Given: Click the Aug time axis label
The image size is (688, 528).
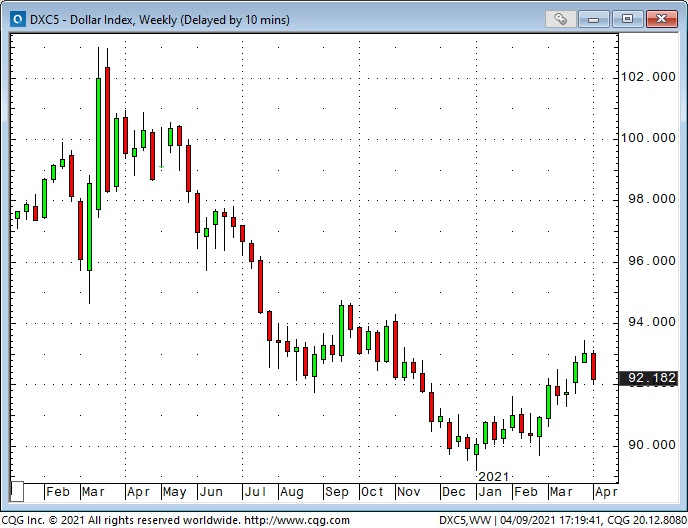Looking at the screenshot, I should pyautogui.click(x=292, y=492).
